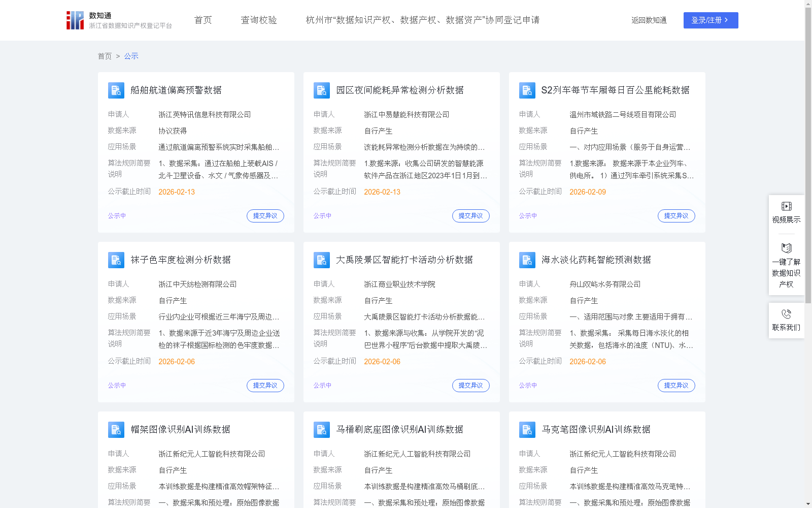Open the 视频展示 video icon in sidebar
812x508 pixels.
coord(786,206)
